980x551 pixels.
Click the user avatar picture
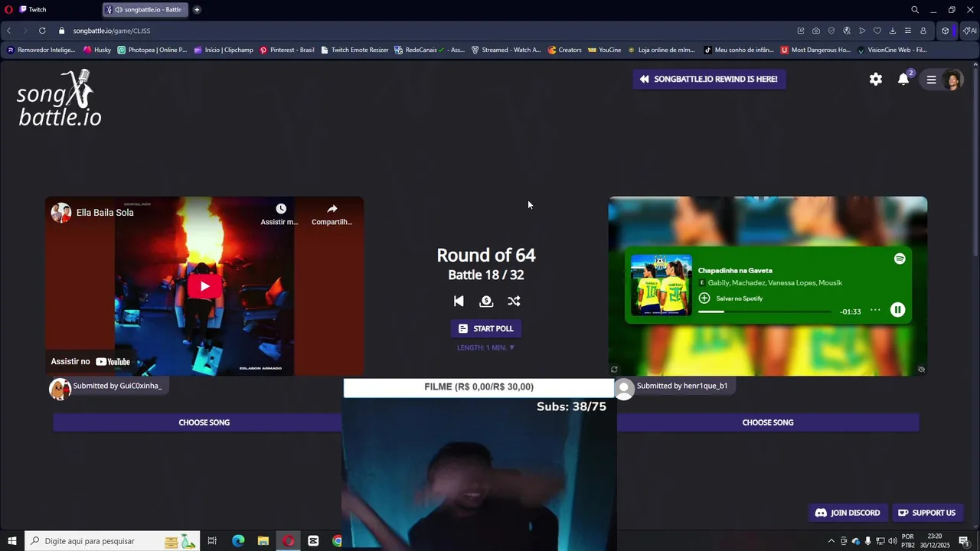tap(952, 80)
